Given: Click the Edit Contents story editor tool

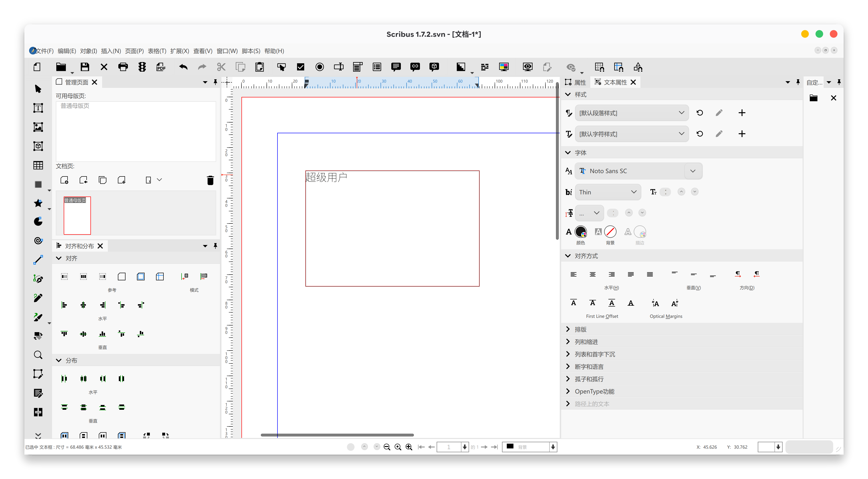Looking at the screenshot, I should [38, 393].
